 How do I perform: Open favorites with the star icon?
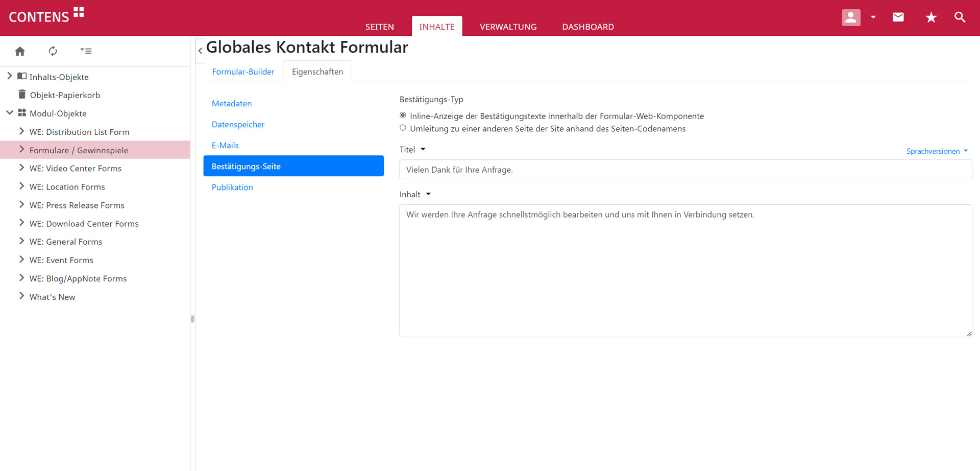click(931, 17)
